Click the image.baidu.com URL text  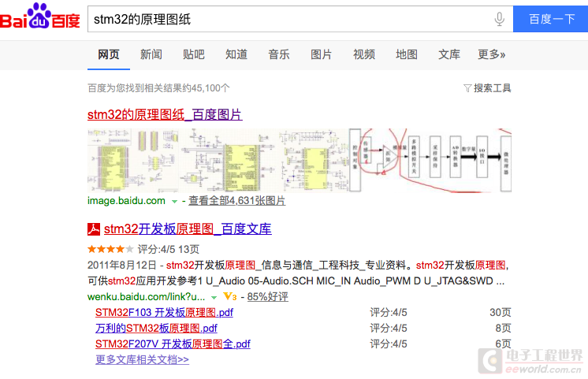(126, 201)
